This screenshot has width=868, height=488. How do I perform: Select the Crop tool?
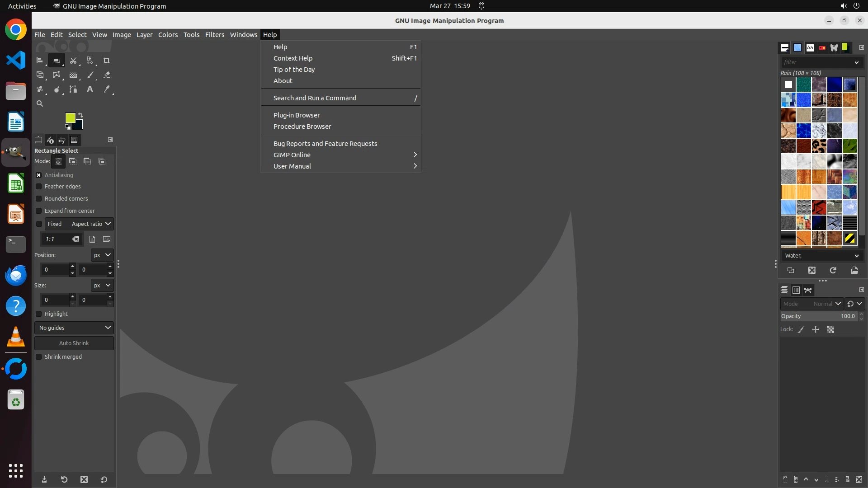[106, 60]
